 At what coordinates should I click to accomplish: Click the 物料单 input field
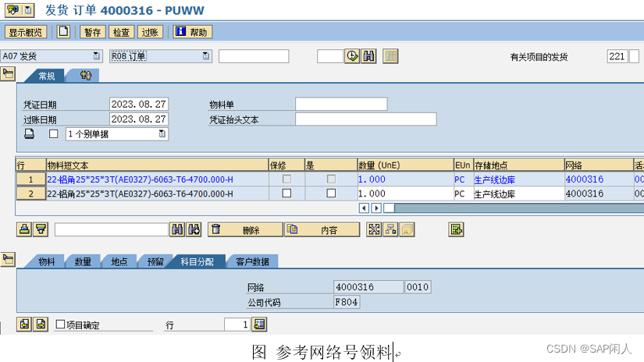coord(341,104)
